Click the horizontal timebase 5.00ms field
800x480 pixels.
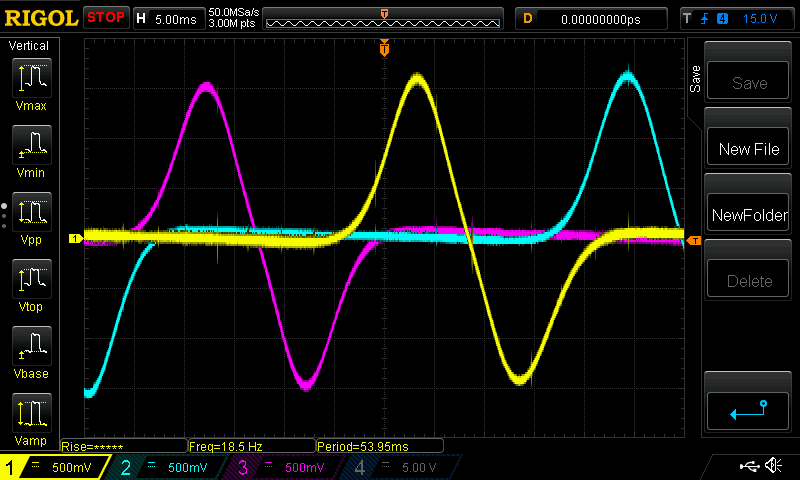(169, 19)
